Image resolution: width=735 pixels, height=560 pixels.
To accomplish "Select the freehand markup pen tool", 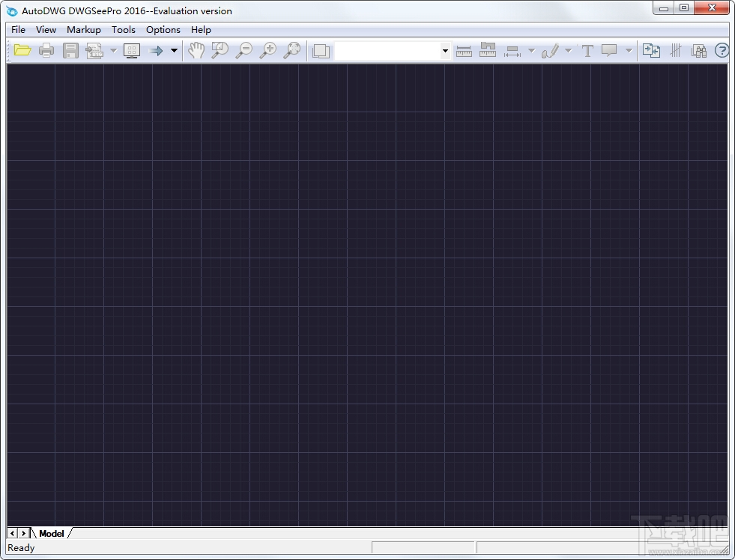I will pos(550,51).
